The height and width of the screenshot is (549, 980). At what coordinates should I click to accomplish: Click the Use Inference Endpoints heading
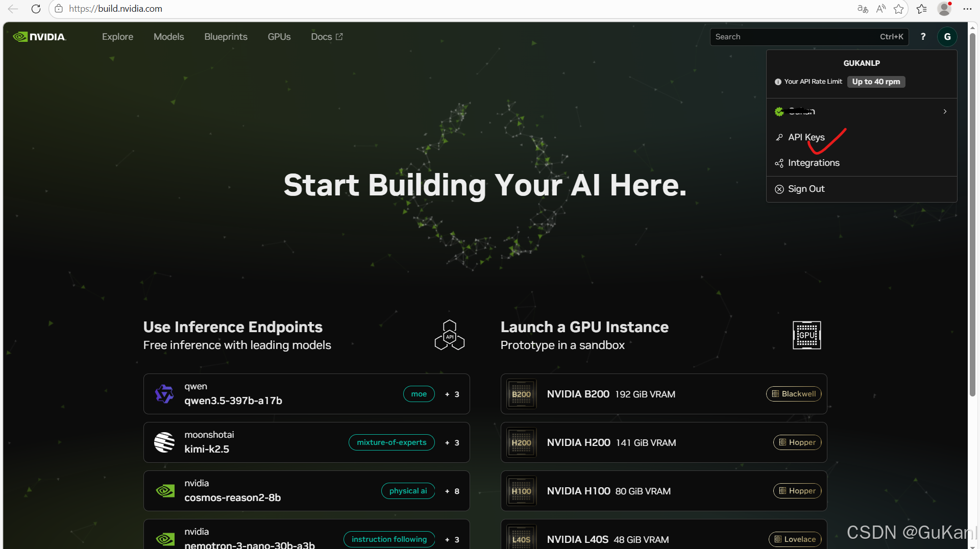[233, 327]
